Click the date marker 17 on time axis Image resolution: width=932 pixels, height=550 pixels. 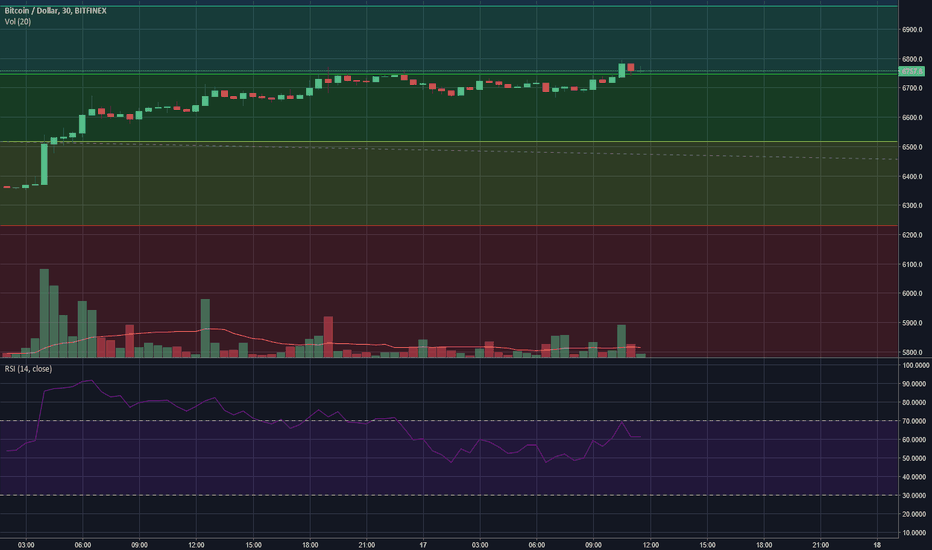click(423, 545)
